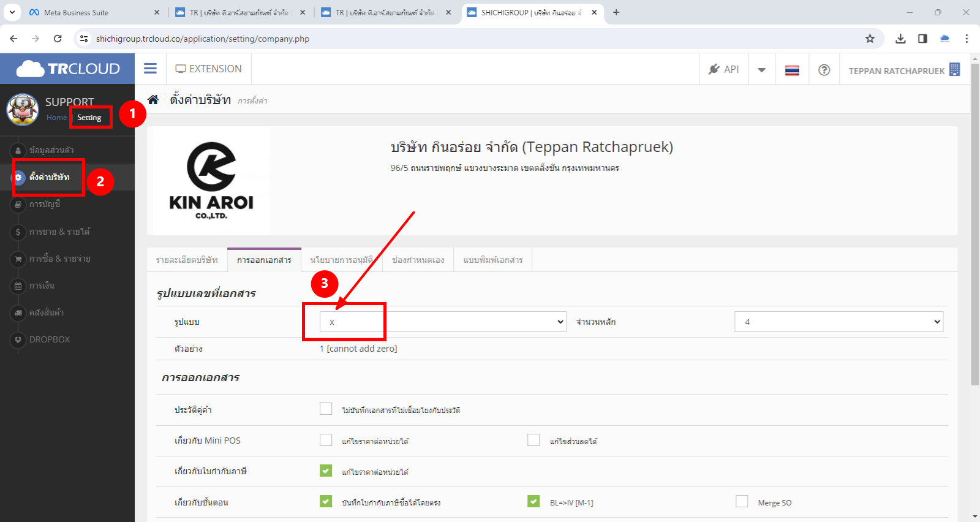
Task: Close the SHICHIGROUP browser tab
Action: (594, 12)
